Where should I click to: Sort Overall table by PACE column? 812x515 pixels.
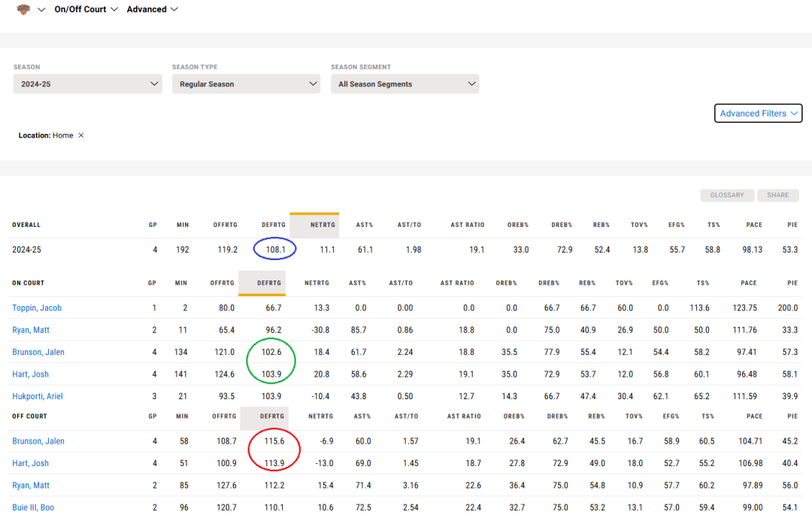754,225
